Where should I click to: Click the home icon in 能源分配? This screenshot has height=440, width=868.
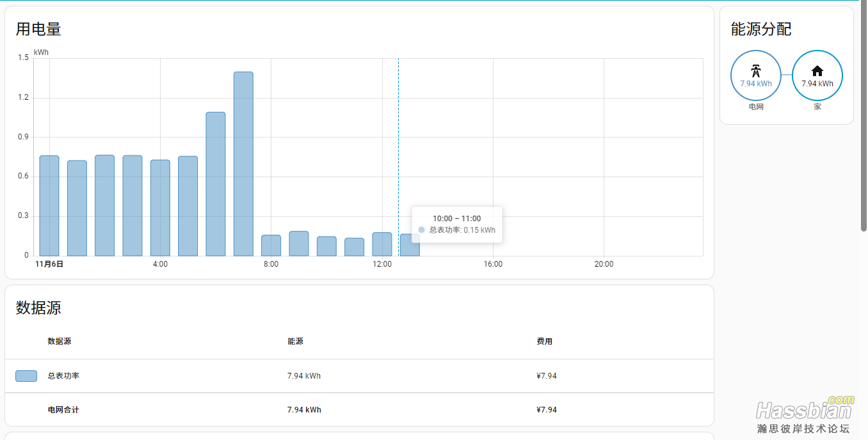817,70
